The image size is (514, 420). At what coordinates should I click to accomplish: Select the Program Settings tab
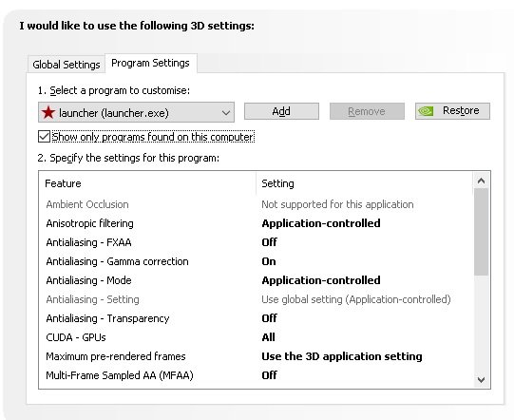click(150, 63)
